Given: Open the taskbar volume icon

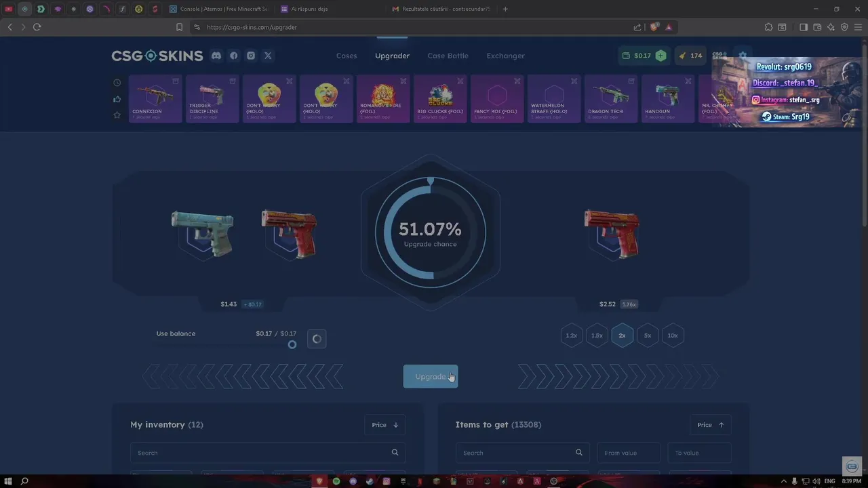Looking at the screenshot, I should pyautogui.click(x=816, y=481).
